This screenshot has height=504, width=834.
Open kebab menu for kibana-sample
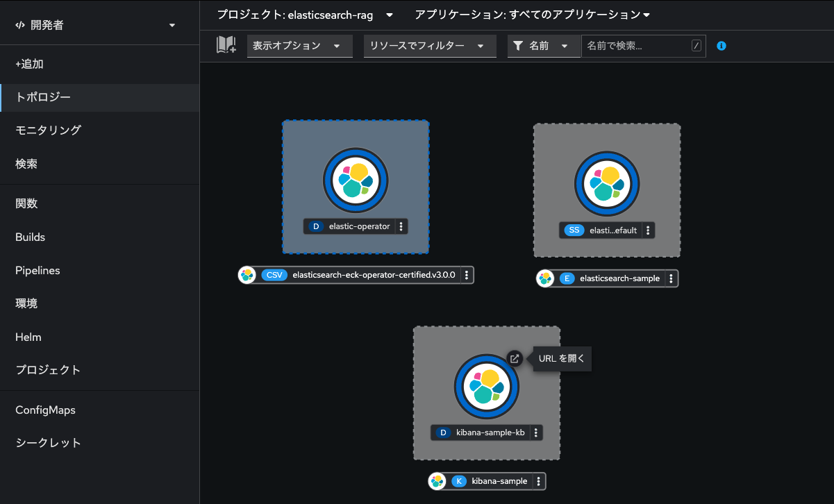(x=538, y=481)
